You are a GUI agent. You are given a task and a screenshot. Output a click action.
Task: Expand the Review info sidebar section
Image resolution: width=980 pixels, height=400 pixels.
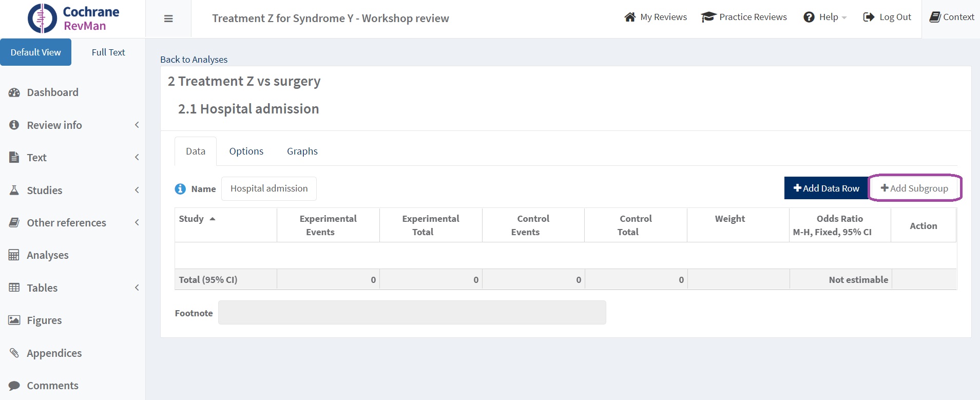[54, 125]
